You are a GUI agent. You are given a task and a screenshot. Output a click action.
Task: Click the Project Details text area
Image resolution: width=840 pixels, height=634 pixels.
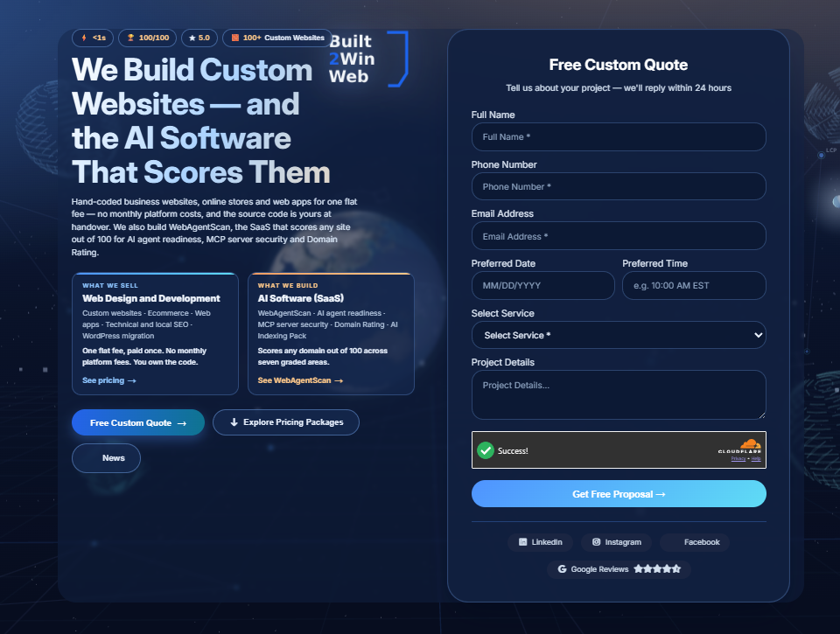tap(619, 394)
